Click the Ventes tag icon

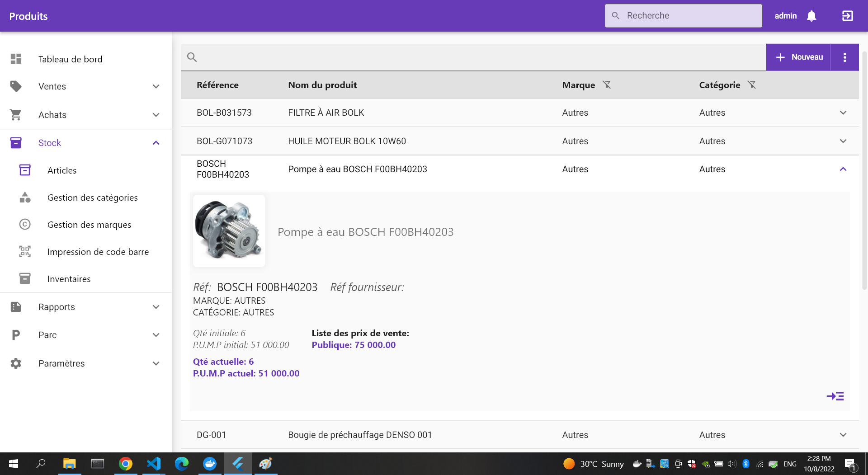16,86
